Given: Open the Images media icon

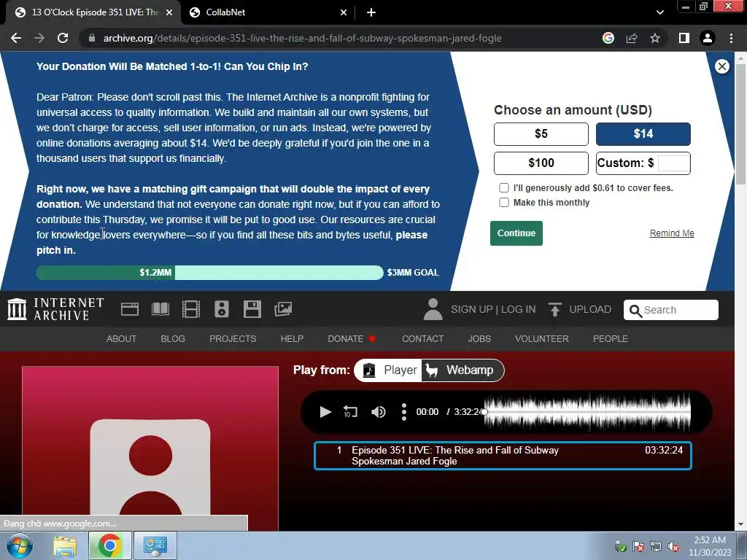Looking at the screenshot, I should [x=283, y=309].
